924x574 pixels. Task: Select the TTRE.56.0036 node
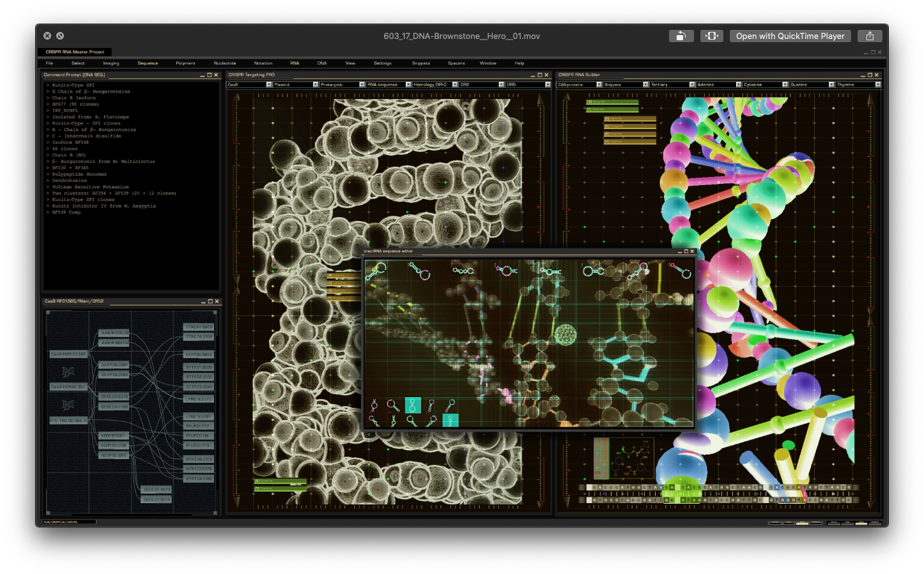pos(199,336)
